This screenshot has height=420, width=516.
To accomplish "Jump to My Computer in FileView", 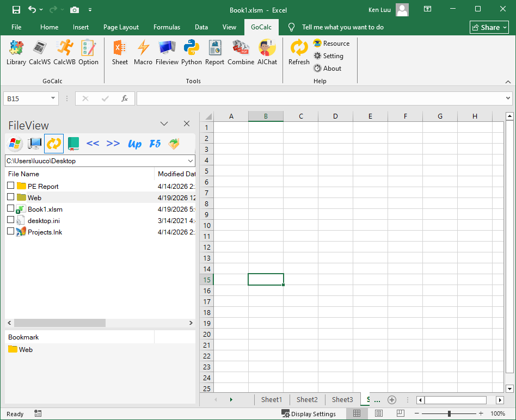I will (34, 144).
